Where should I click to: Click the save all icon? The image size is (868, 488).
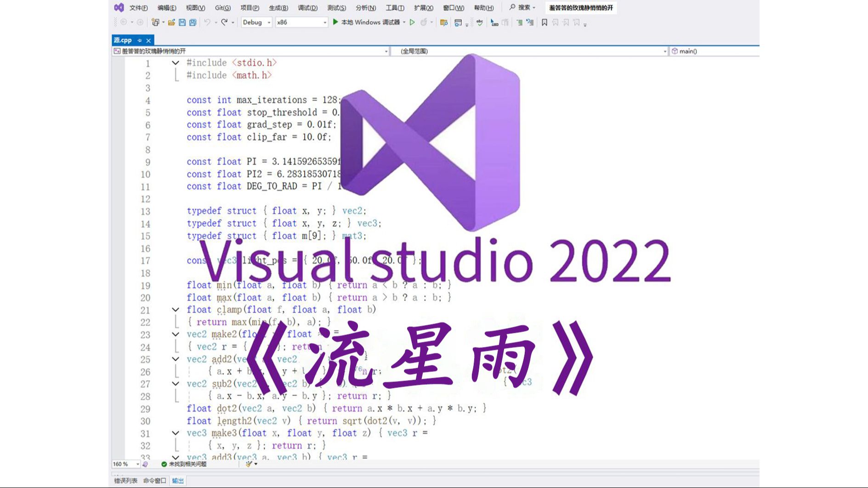(x=193, y=22)
